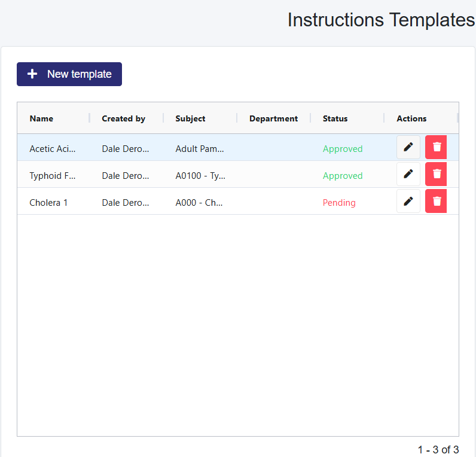Image resolution: width=476 pixels, height=457 pixels.
Task: Remove the Cholera 1 template using trash
Action: click(437, 201)
